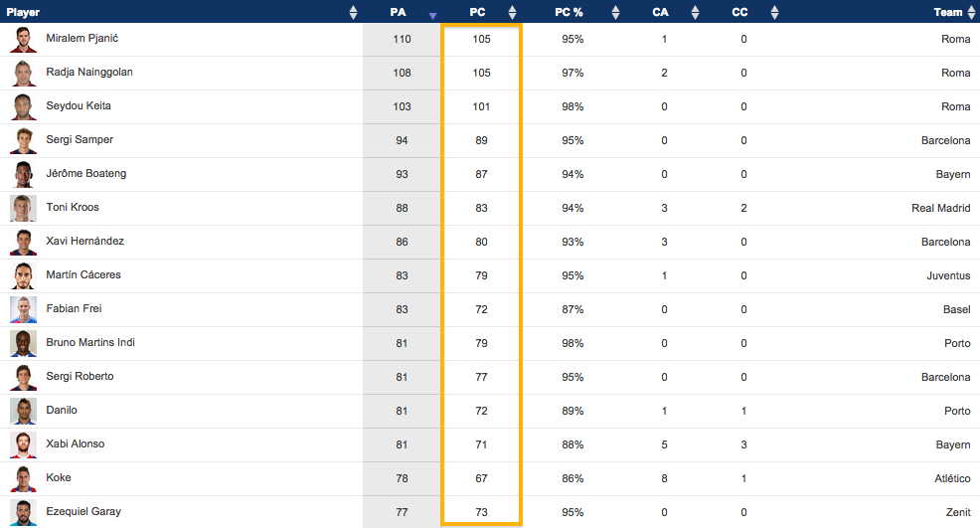Click Toni Kroos's player photo
The width and height of the screenshot is (980, 528).
24,209
